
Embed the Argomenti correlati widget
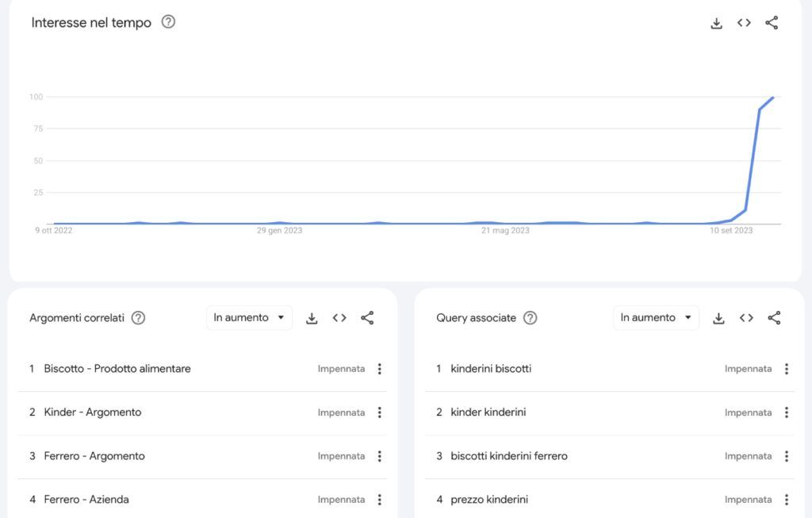pyautogui.click(x=339, y=317)
